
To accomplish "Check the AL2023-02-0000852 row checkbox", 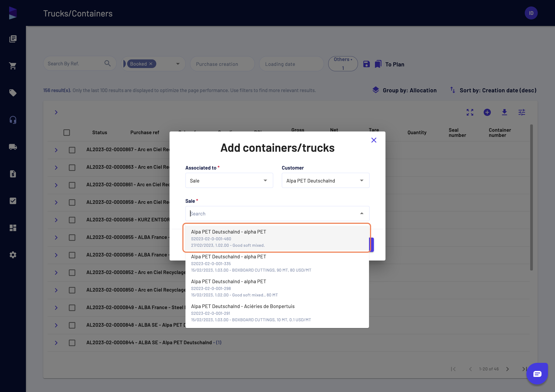I will click(72, 273).
